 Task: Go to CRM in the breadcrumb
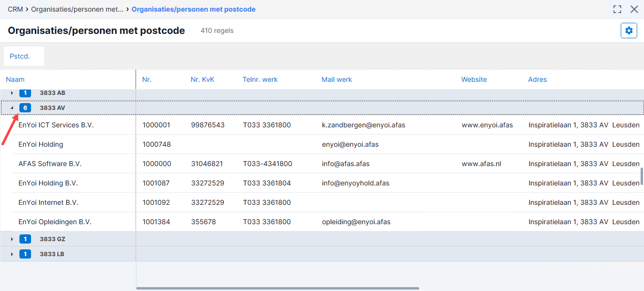[x=16, y=9]
